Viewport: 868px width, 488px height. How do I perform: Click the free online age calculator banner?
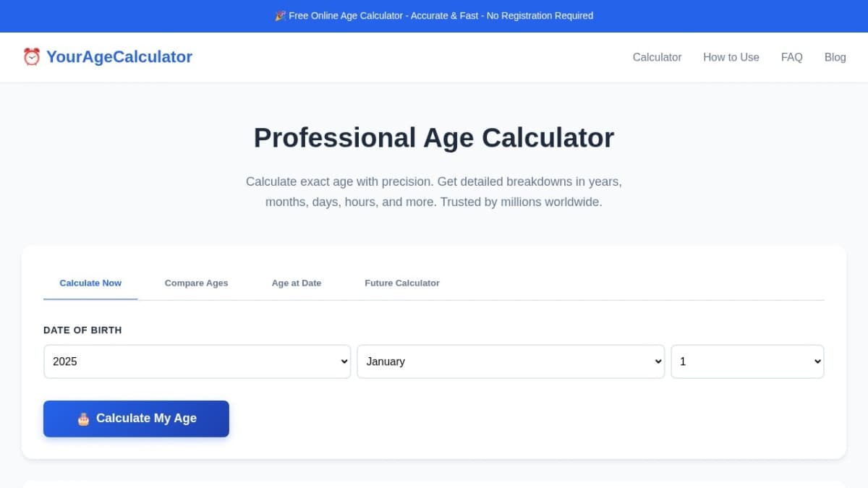pos(434,15)
